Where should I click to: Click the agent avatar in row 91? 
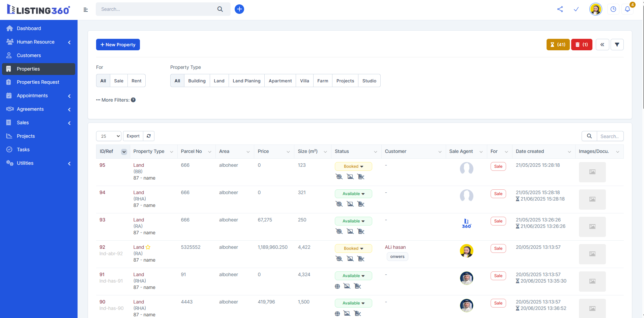click(467, 278)
